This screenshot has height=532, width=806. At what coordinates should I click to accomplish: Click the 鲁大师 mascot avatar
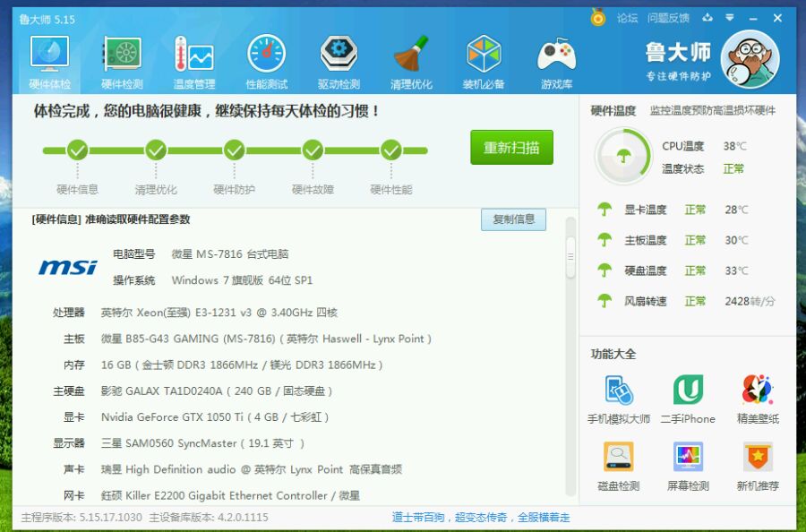[x=750, y=60]
